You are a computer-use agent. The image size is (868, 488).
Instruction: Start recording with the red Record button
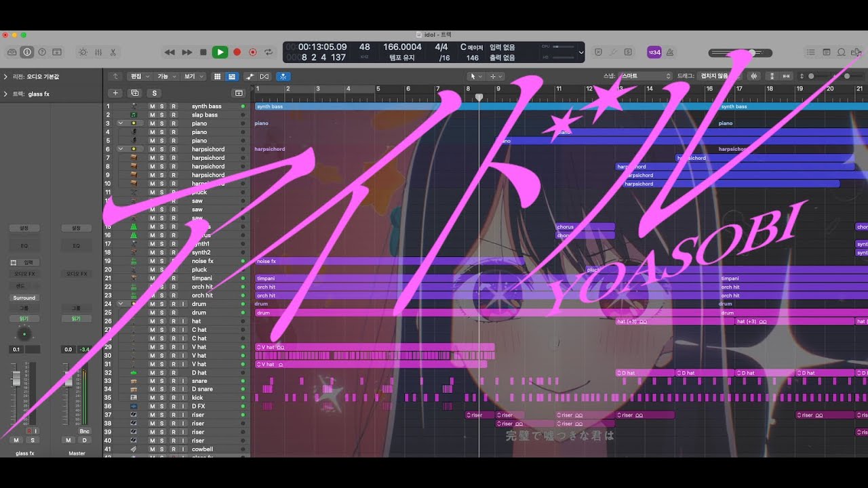pos(237,52)
